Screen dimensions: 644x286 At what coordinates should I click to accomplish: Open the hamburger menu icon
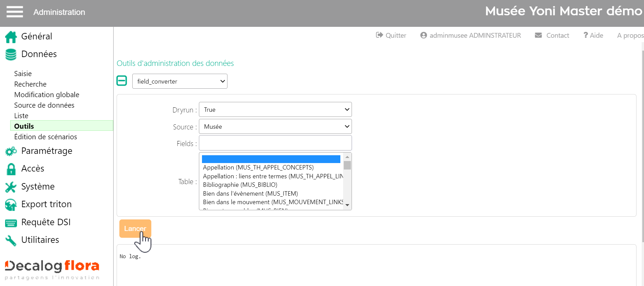[15, 12]
